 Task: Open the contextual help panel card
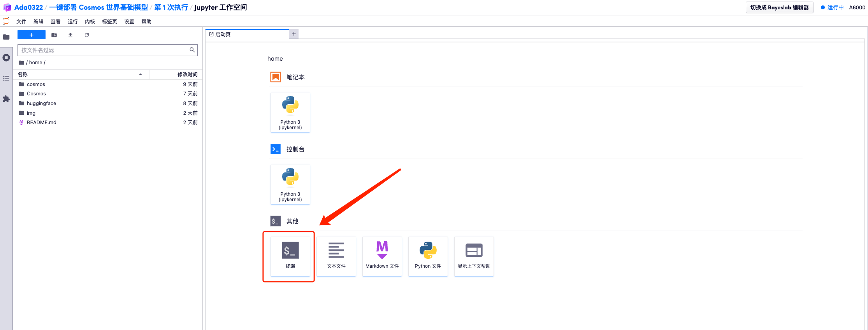tap(474, 256)
